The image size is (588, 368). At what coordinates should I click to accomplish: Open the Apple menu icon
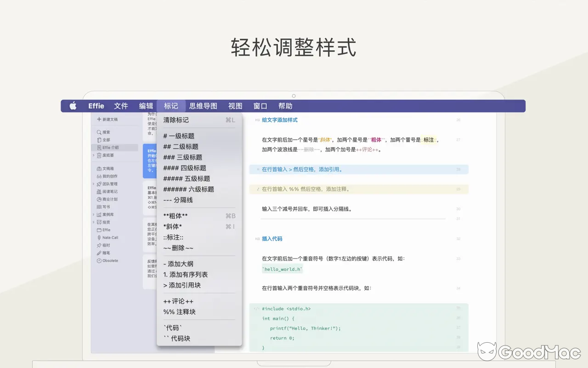[x=73, y=106]
